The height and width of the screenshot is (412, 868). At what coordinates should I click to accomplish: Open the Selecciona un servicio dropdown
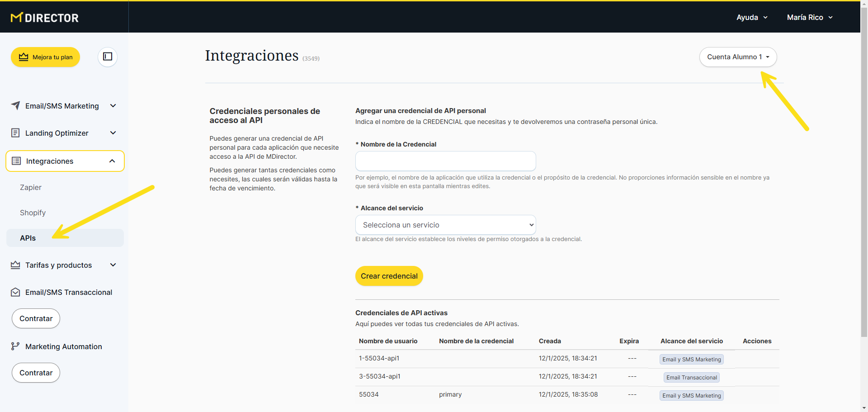pos(445,225)
